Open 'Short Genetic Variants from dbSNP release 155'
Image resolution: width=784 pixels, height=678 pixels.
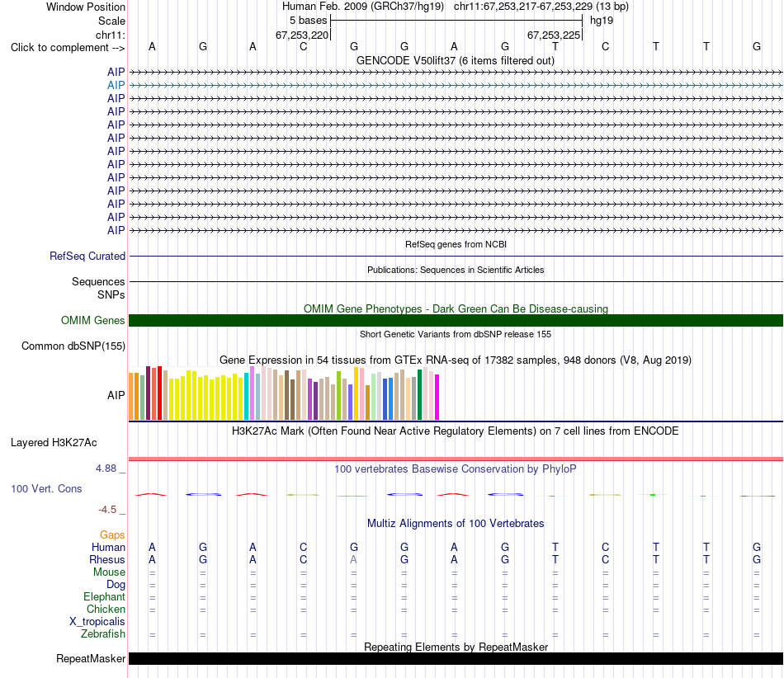[456, 334]
